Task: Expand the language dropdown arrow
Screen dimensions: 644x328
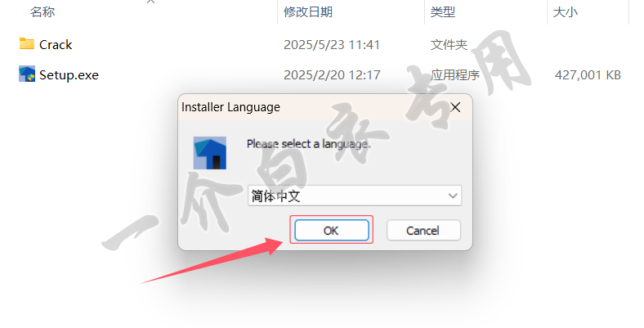Action: [x=453, y=195]
